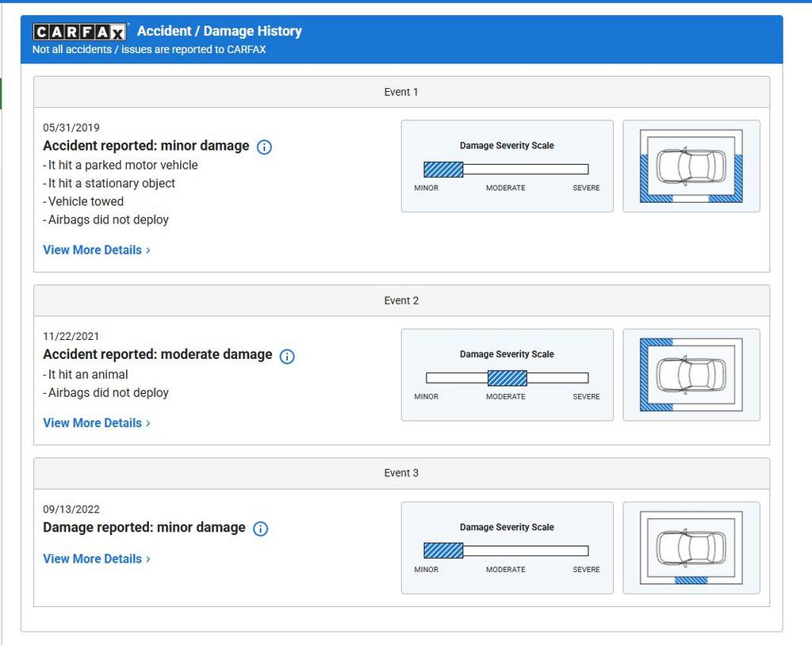812x645 pixels.
Task: Expand View More Details for Event 2
Action: (96, 423)
